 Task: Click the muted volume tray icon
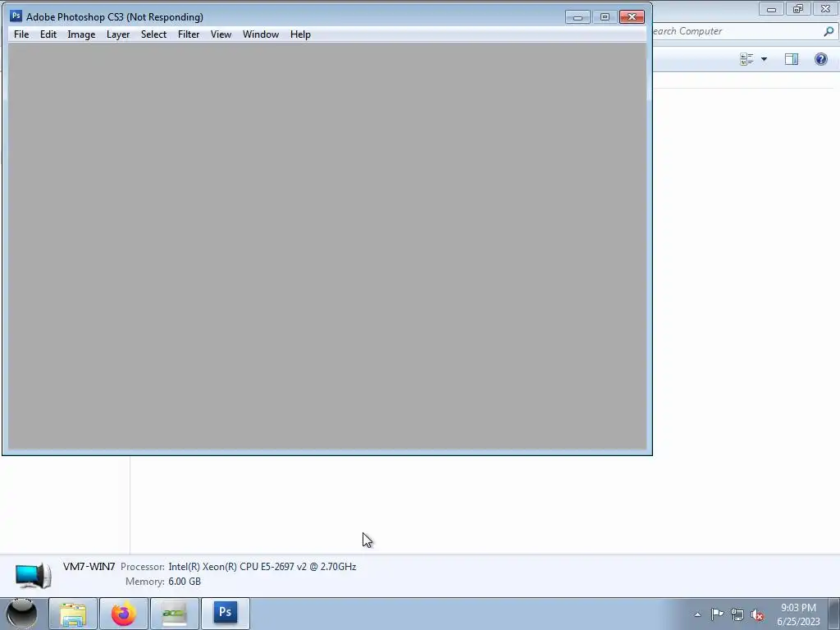coord(757,615)
